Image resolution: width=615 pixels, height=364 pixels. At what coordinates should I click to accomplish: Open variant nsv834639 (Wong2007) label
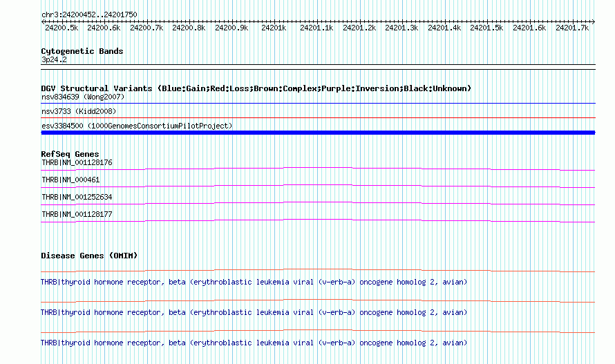click(x=83, y=97)
